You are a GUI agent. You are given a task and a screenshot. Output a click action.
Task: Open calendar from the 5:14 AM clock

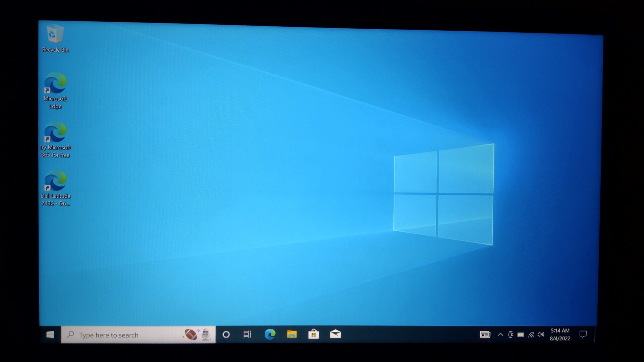point(560,335)
